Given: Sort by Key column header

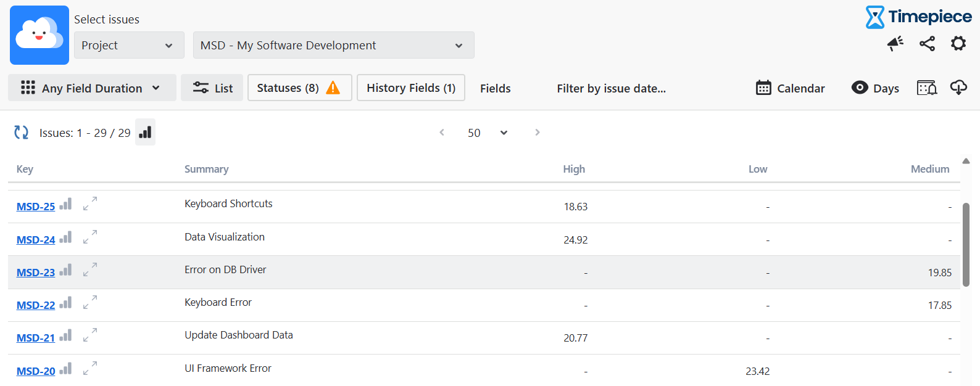Looking at the screenshot, I should coord(25,169).
